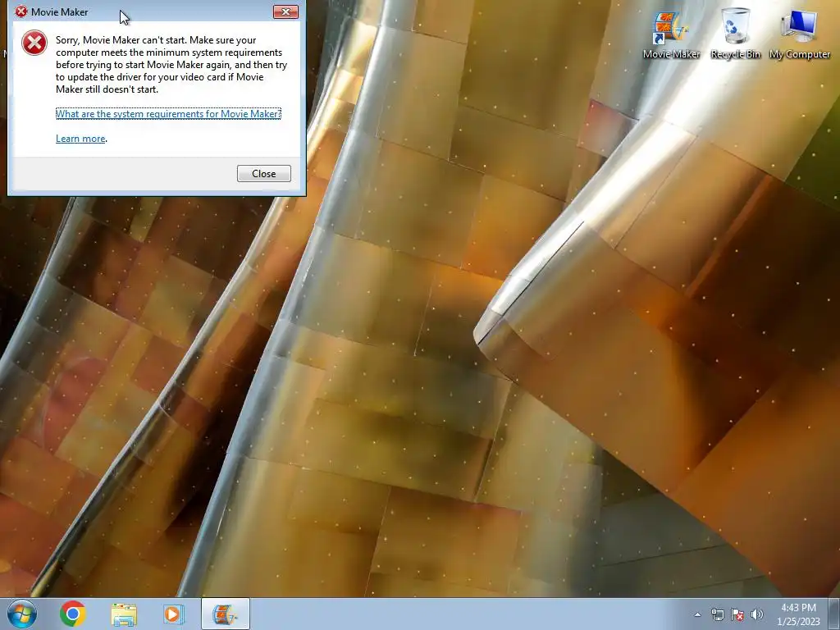Open the Recycle Bin desktop icon
Screen dimensions: 840x630
coord(736,34)
